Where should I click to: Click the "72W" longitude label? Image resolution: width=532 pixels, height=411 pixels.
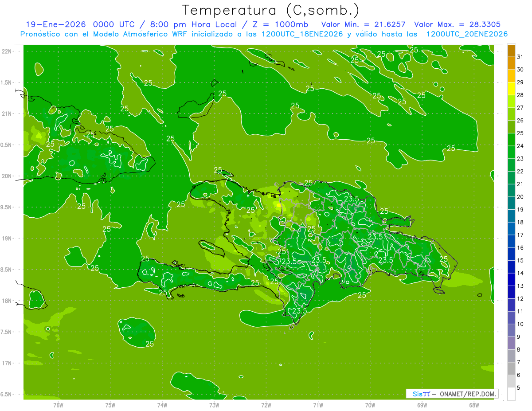266,405
